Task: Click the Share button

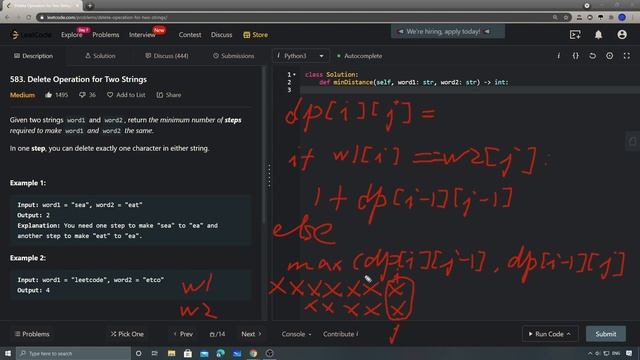Action: 169,95
